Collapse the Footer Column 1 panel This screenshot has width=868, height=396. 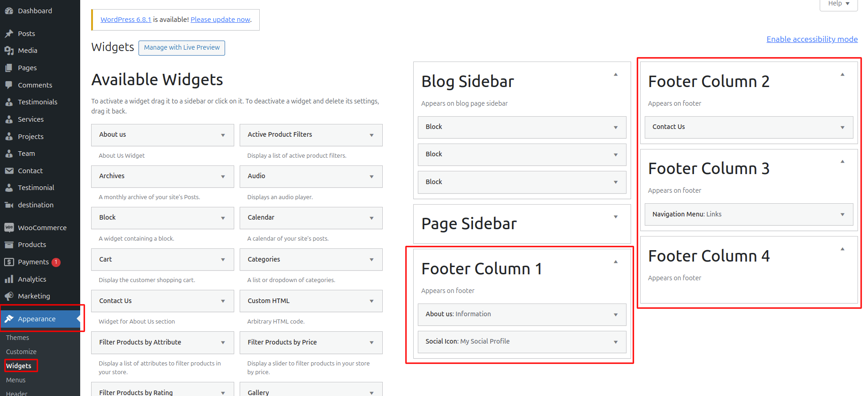616,262
